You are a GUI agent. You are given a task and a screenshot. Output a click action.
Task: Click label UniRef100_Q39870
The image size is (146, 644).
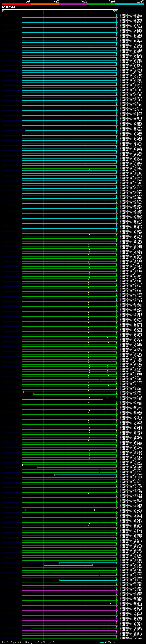tap(131, 40)
